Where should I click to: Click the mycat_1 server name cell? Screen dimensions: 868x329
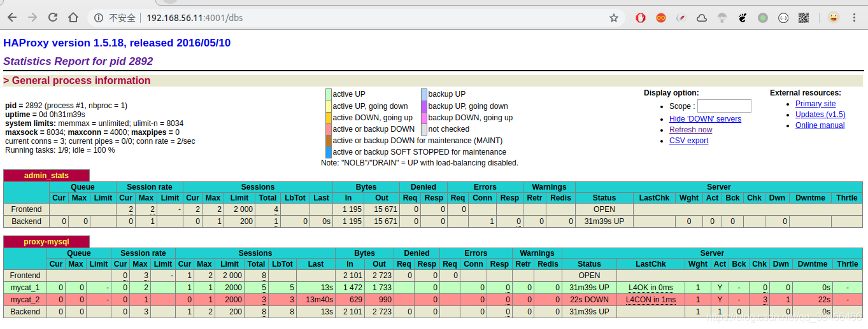[25, 288]
